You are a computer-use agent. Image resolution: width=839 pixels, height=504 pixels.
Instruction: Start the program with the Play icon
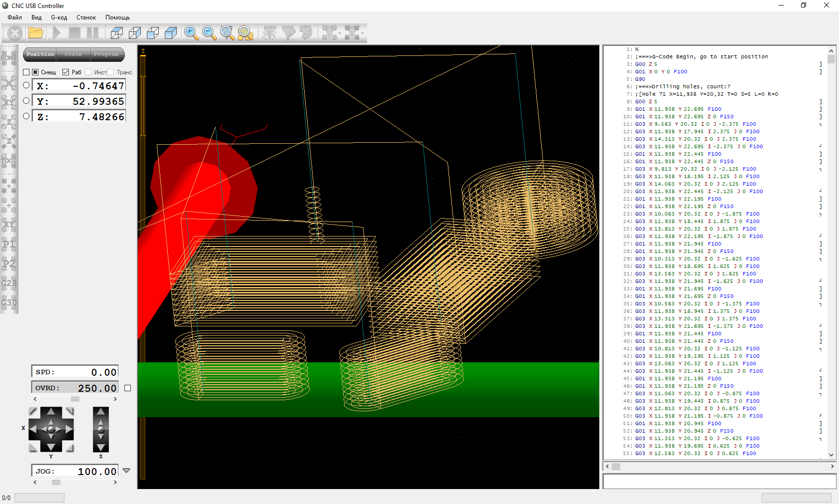pyautogui.click(x=56, y=33)
